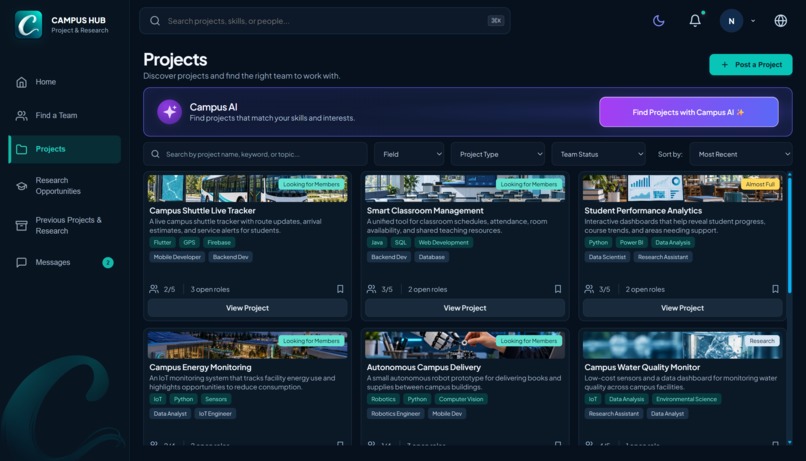
Task: Click the Messages unread badge showing 2
Action: point(107,263)
